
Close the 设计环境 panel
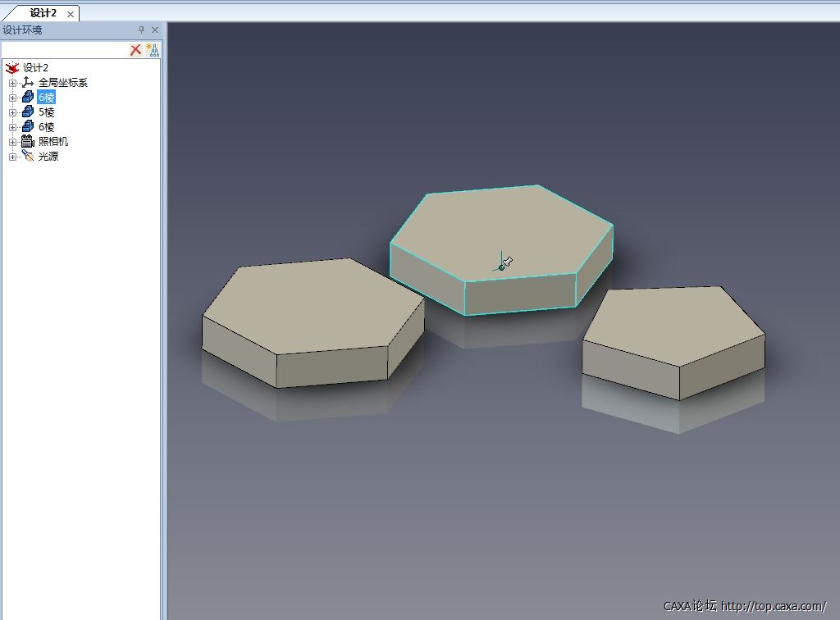click(x=155, y=30)
